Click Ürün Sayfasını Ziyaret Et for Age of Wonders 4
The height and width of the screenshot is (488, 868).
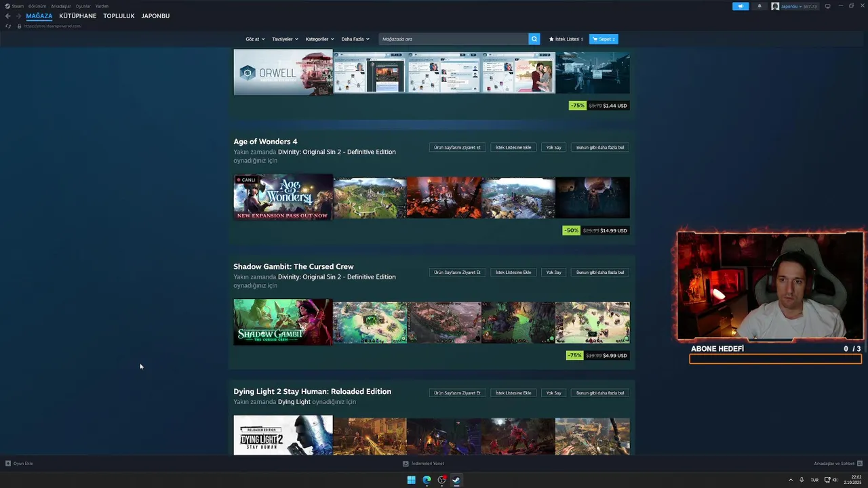(457, 147)
